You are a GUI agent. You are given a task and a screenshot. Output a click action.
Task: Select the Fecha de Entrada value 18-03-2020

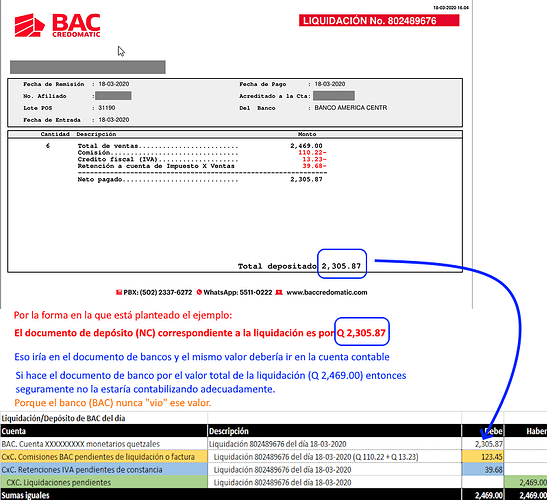114,120
